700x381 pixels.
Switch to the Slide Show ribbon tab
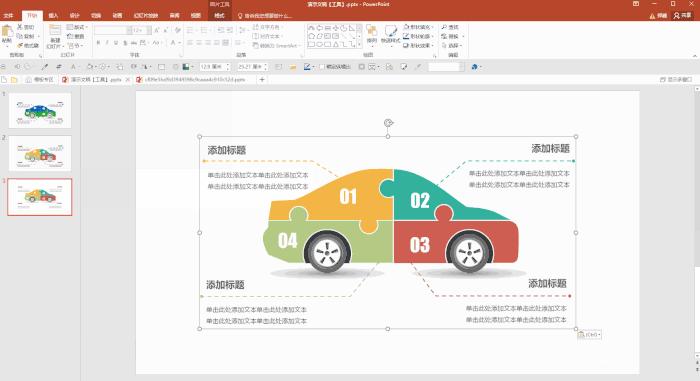(146, 16)
